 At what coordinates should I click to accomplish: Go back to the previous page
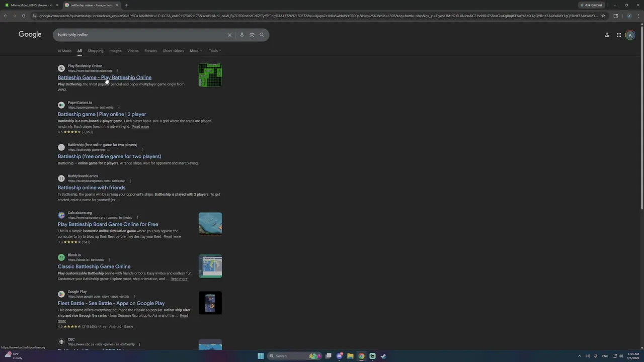coord(5,16)
